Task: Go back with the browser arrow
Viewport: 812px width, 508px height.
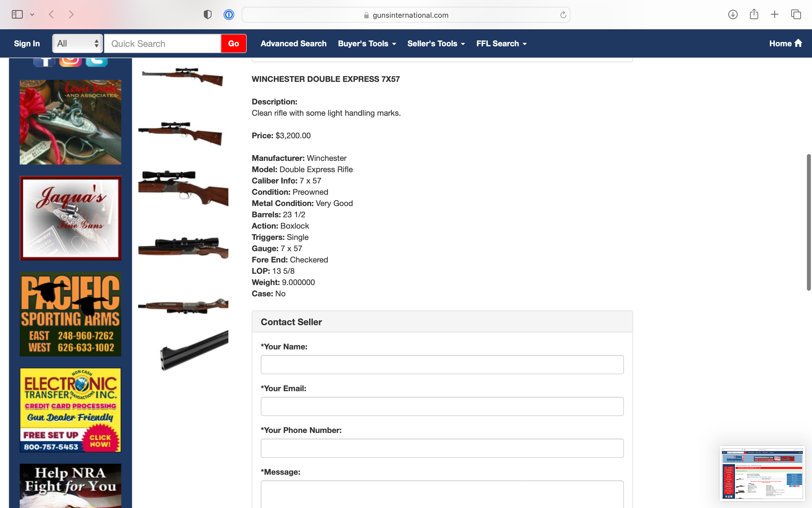Action: click(x=51, y=14)
